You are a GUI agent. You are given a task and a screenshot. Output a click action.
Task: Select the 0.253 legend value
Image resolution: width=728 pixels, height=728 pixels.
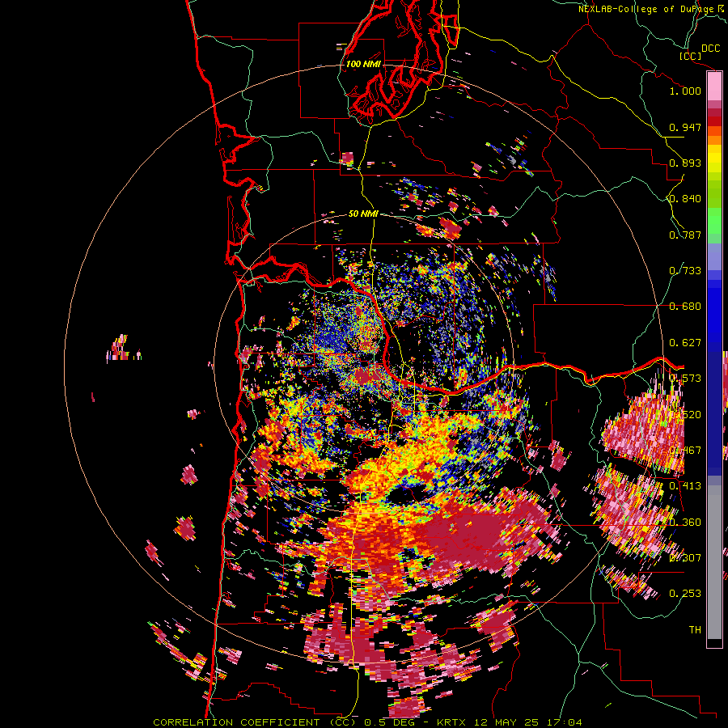pos(685,594)
